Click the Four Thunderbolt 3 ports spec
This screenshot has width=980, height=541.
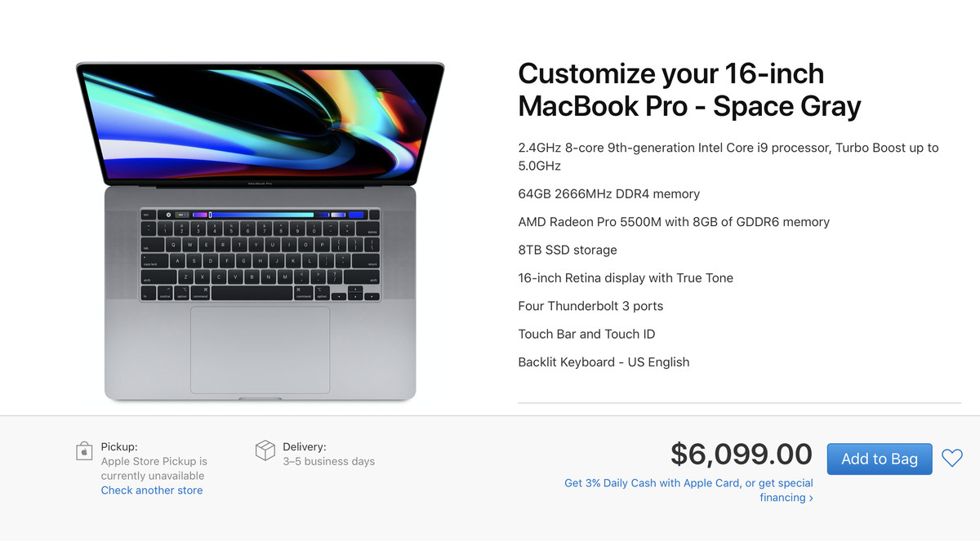coord(590,305)
